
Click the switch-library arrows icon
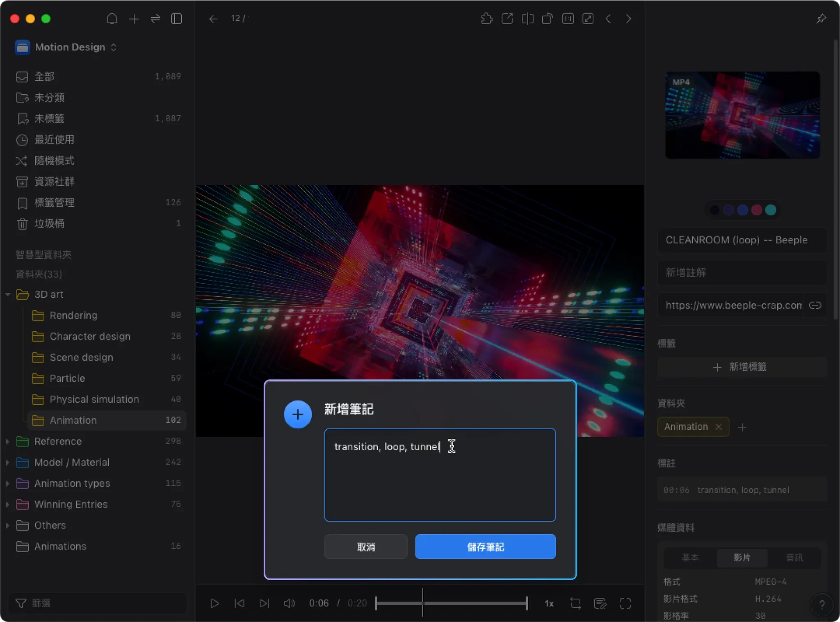click(155, 19)
